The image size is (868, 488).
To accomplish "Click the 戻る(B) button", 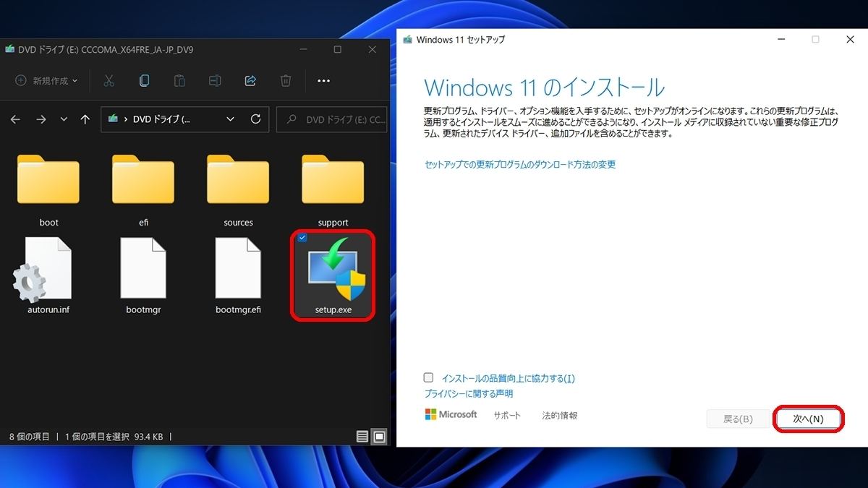I will click(x=738, y=419).
